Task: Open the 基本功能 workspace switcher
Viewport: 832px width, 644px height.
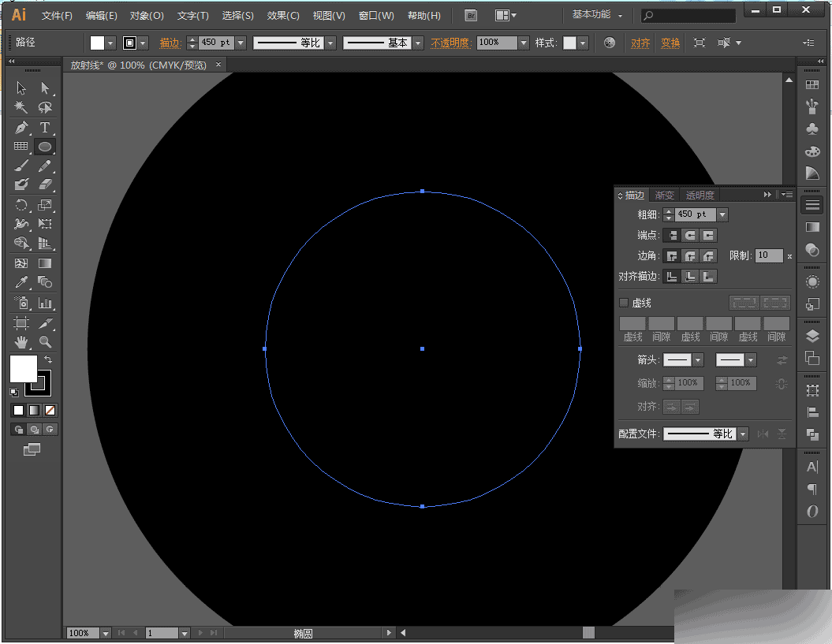Action: pos(597,15)
